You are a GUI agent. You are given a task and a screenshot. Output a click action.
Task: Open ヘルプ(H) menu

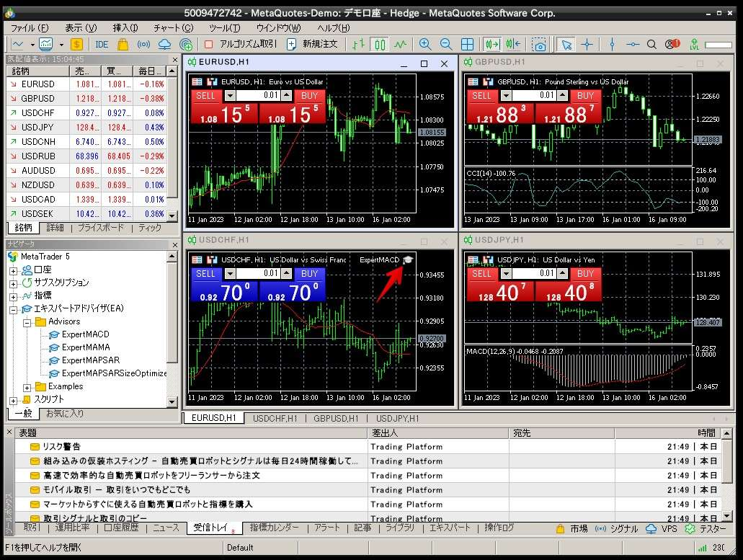pos(334,28)
